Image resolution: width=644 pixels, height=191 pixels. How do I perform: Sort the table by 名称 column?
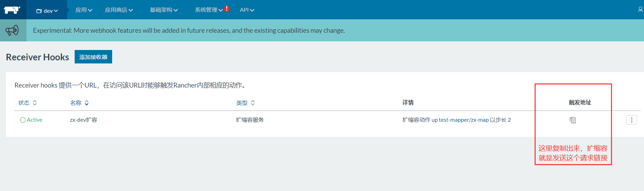[x=79, y=103]
